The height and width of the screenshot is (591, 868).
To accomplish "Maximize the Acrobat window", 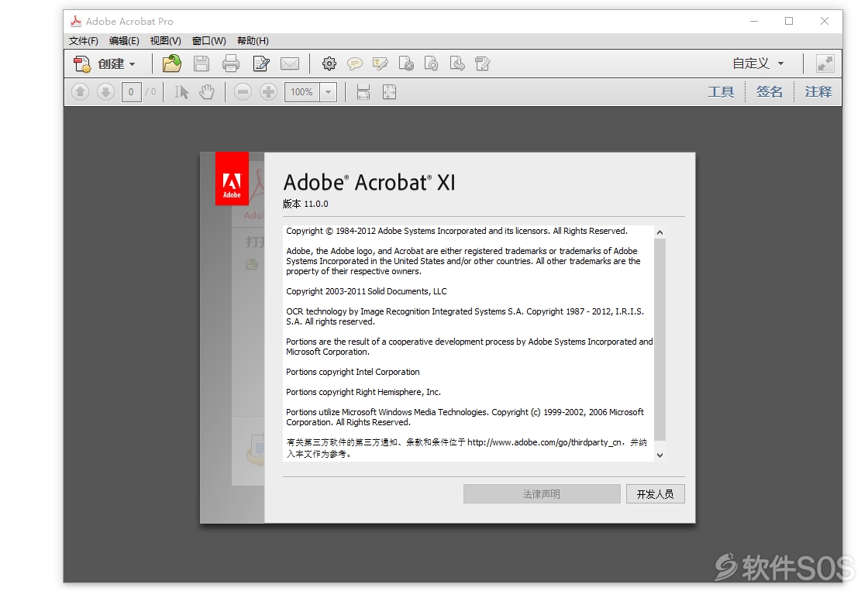I will [x=789, y=21].
